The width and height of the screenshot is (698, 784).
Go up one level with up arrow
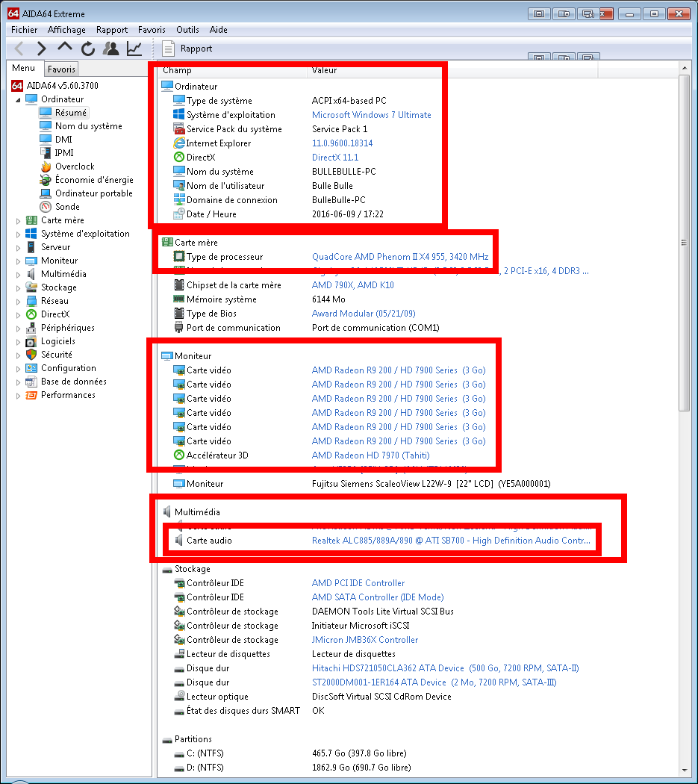(65, 49)
